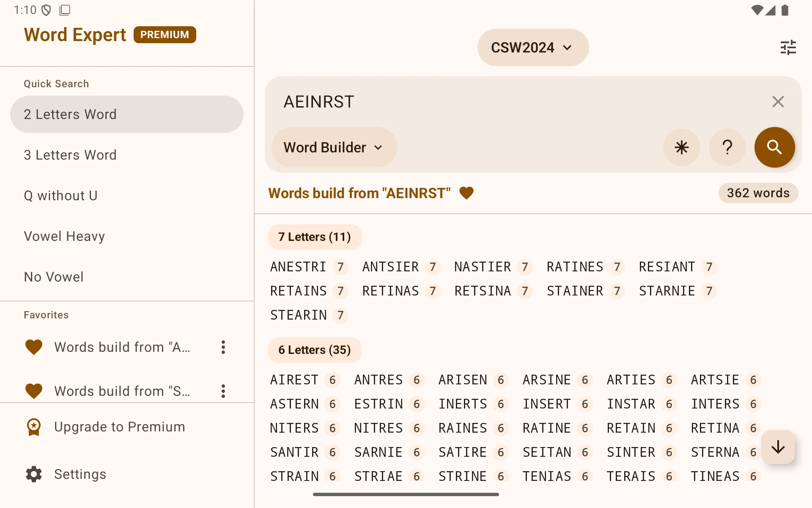Toggle favorite heart for AEINRST results
The image size is (812, 508).
click(466, 193)
